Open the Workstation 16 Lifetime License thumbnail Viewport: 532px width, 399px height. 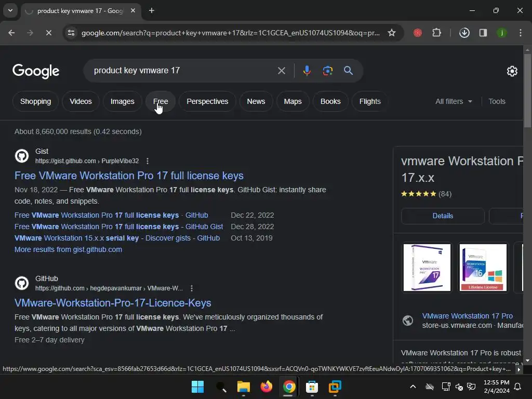click(x=483, y=268)
